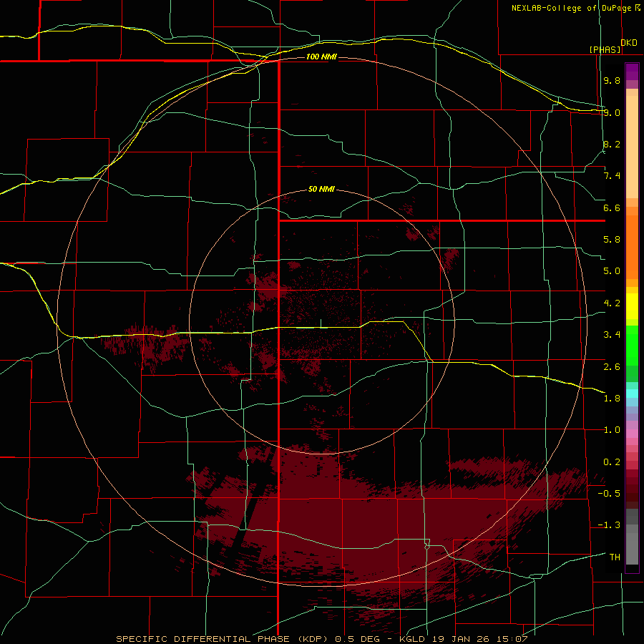
Task: Click the 100 NMI range ring label
Action: [x=321, y=57]
